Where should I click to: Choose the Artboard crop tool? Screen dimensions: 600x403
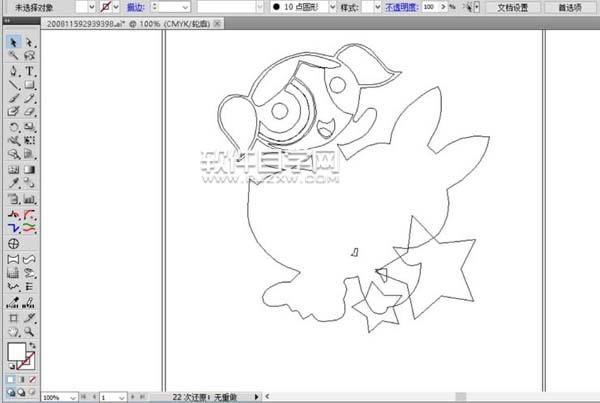(x=13, y=318)
